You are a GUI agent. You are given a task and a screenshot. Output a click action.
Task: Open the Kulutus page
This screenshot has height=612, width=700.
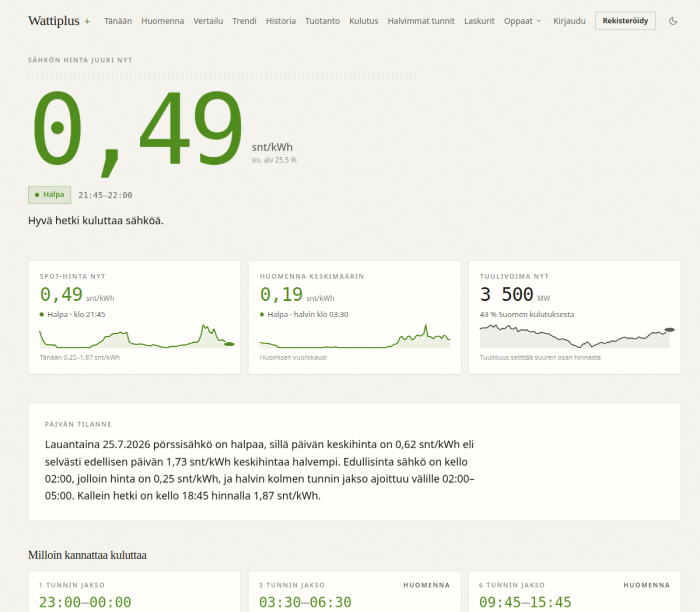coord(363,21)
